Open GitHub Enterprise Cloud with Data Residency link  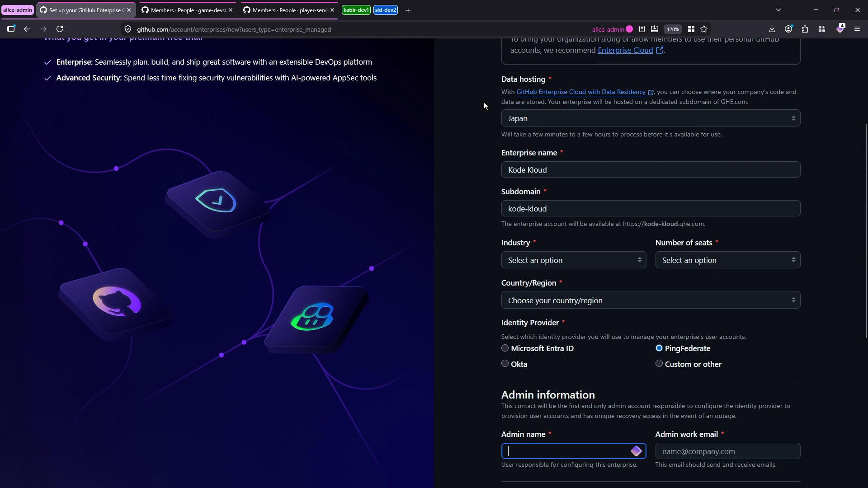click(x=581, y=92)
